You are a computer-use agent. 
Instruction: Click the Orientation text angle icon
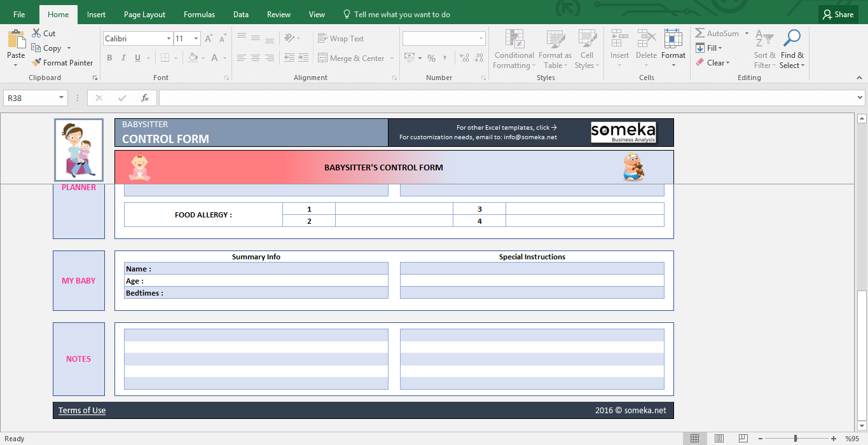pos(289,38)
